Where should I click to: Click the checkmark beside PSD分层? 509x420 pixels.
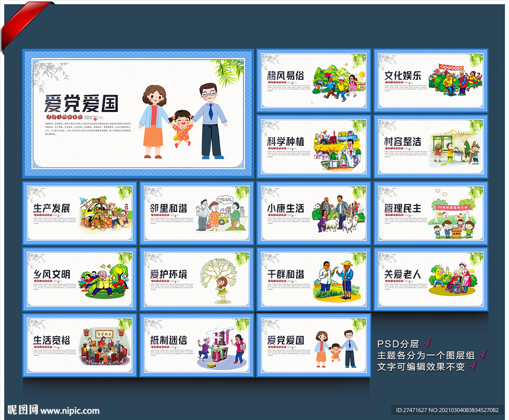[428, 342]
